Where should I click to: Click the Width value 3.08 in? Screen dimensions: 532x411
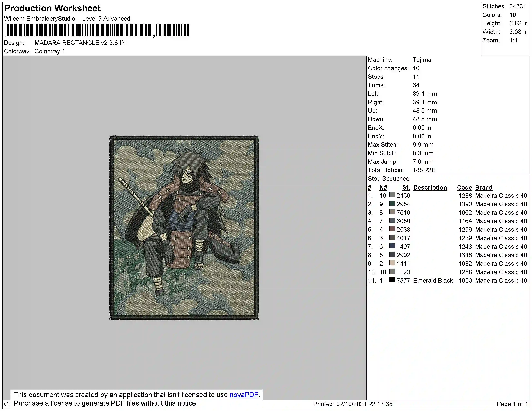coord(518,32)
